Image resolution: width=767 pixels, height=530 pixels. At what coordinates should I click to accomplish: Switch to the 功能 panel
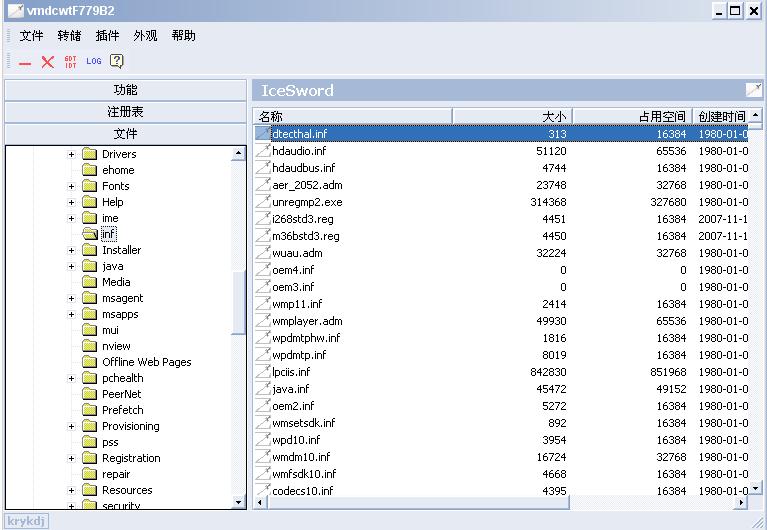(125, 90)
